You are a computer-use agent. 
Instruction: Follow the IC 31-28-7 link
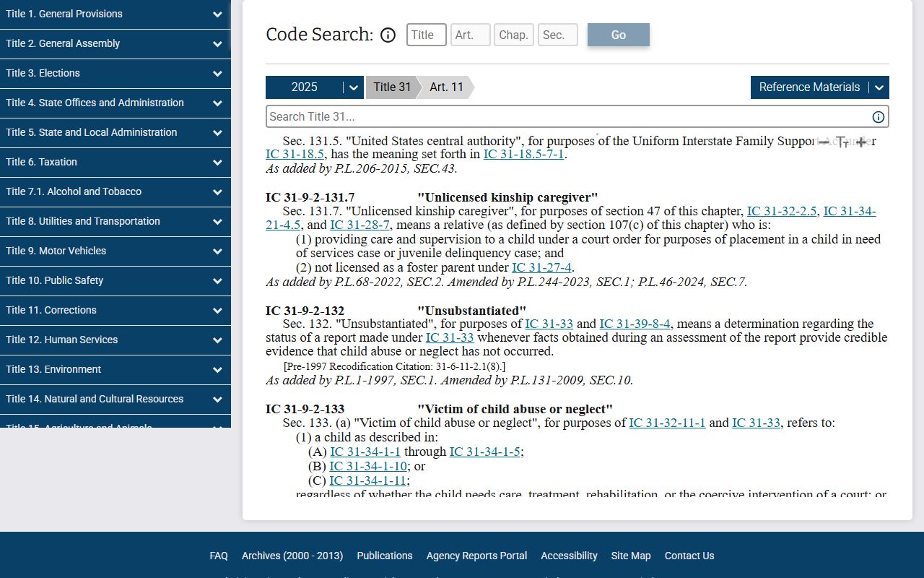click(359, 225)
